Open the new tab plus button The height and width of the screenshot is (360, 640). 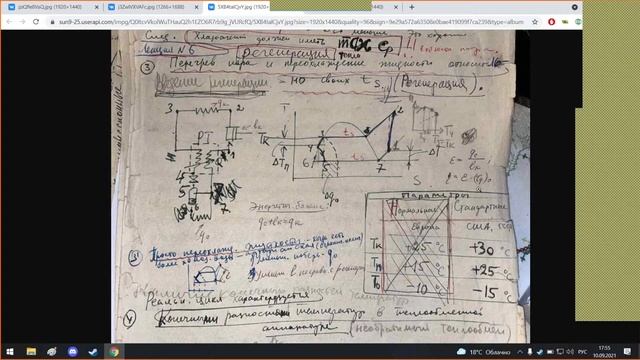(x=411, y=7)
